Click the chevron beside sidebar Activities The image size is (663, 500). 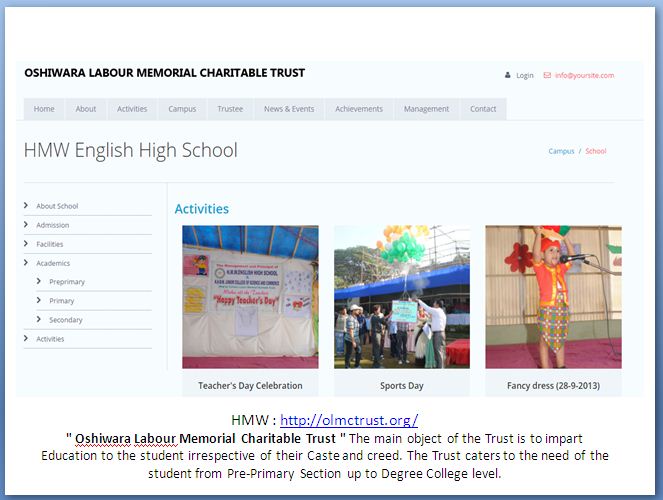click(x=26, y=338)
